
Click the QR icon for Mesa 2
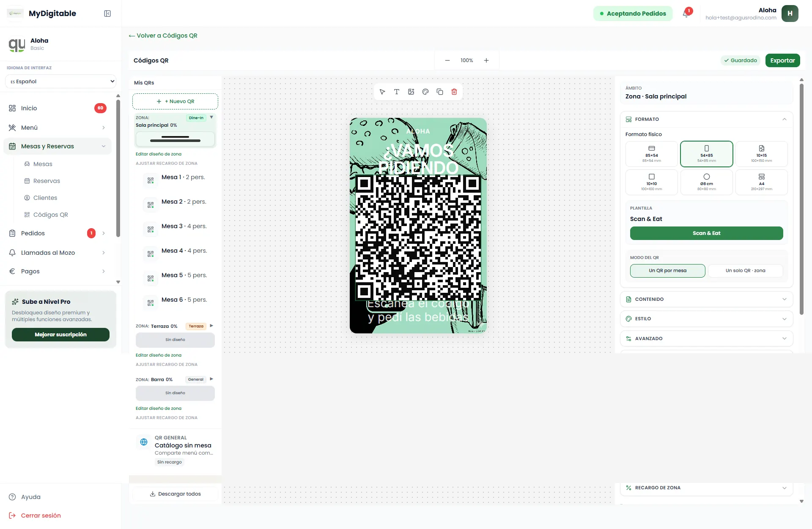coord(151,205)
